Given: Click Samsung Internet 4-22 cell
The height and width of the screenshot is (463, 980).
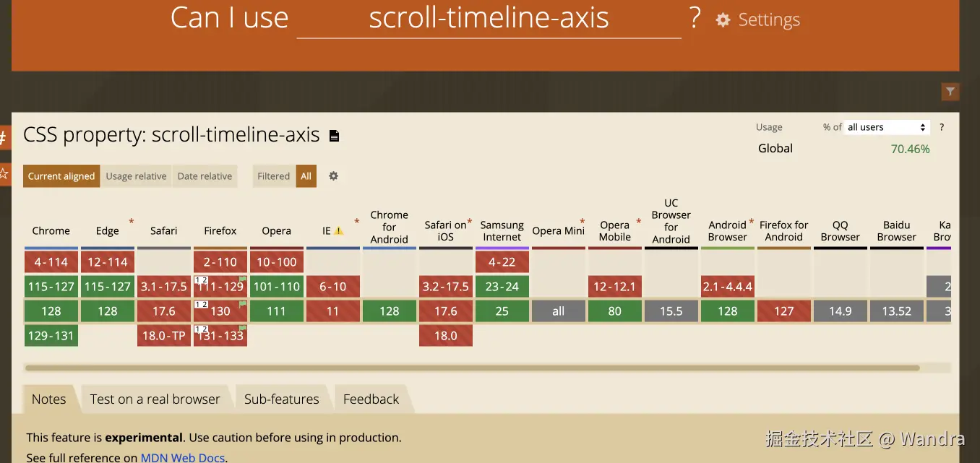Looking at the screenshot, I should [x=502, y=262].
